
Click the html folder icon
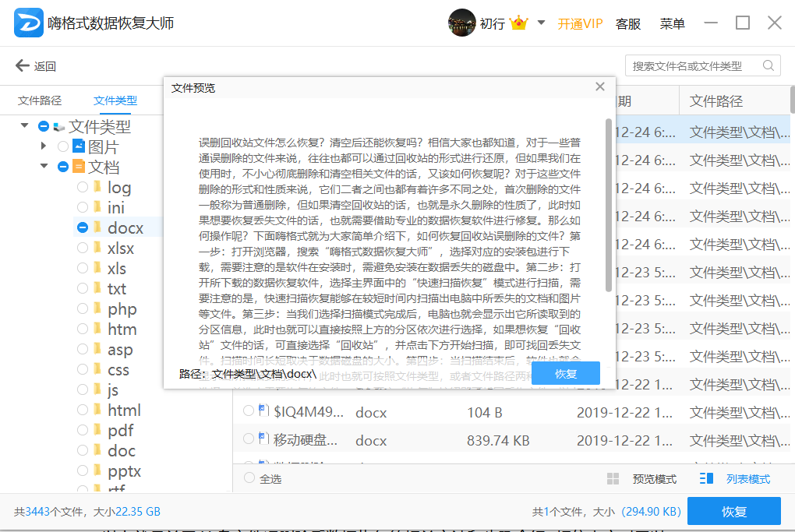(x=97, y=410)
